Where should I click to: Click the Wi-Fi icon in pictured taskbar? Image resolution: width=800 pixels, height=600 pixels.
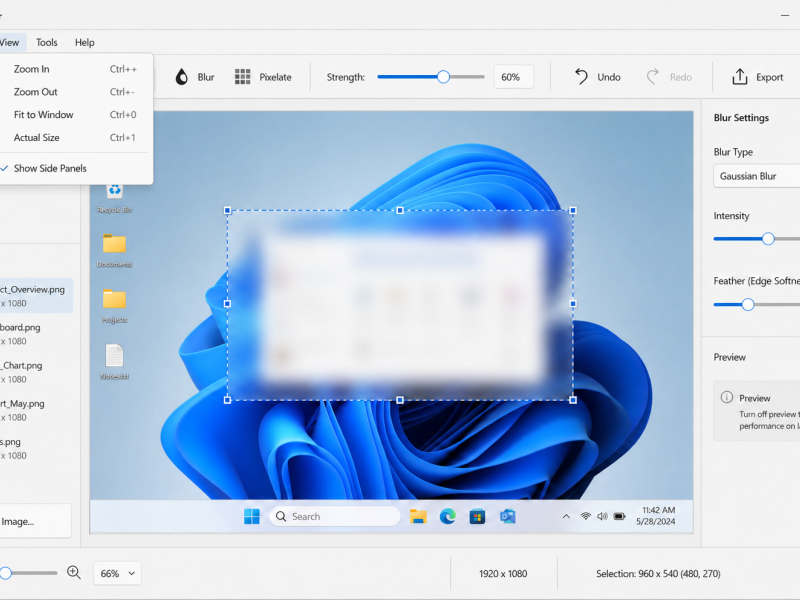[586, 516]
